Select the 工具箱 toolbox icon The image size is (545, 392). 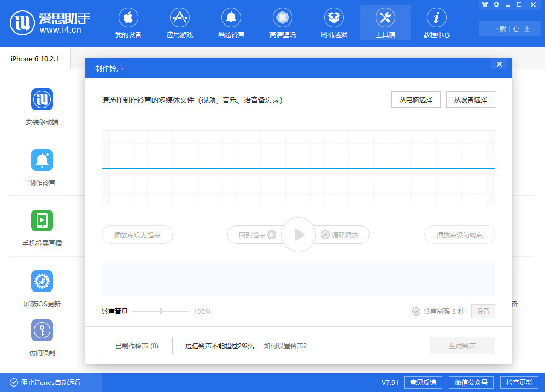pos(385,22)
